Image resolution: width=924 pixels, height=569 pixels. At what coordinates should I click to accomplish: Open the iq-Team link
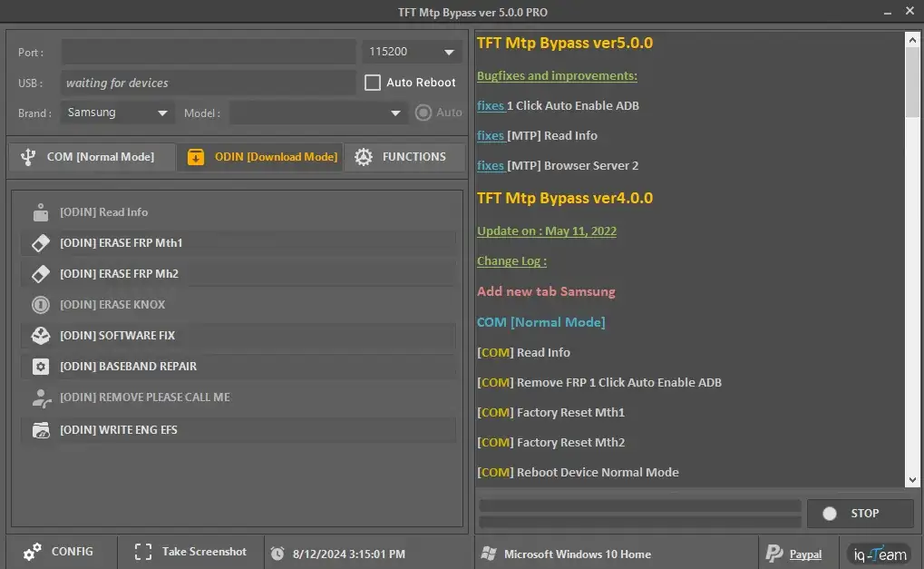879,554
